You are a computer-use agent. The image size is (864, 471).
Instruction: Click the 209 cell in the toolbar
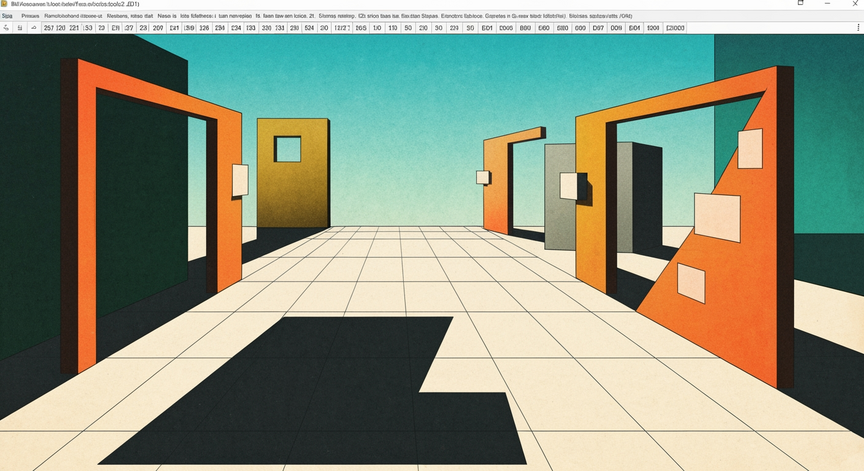coord(158,29)
